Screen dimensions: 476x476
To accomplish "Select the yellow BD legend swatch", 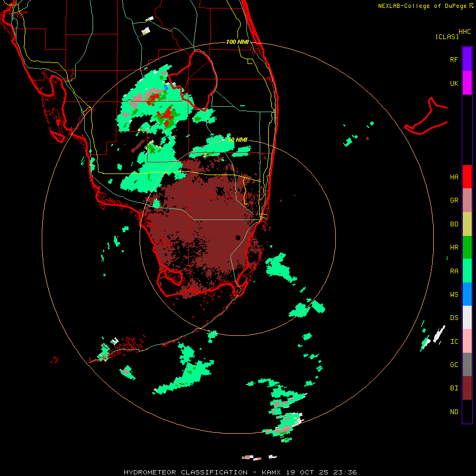I will (467, 224).
